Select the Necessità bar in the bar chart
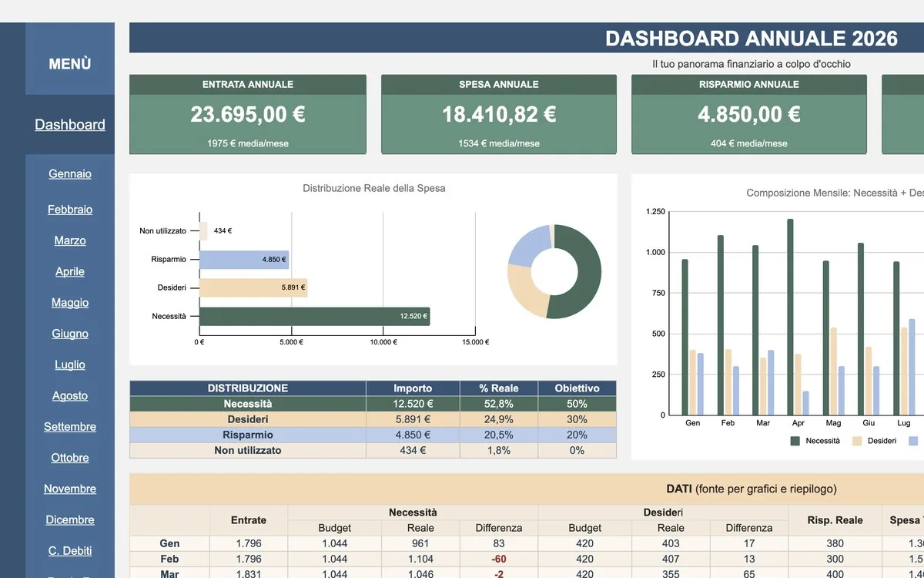This screenshot has height=578, width=924. (314, 316)
